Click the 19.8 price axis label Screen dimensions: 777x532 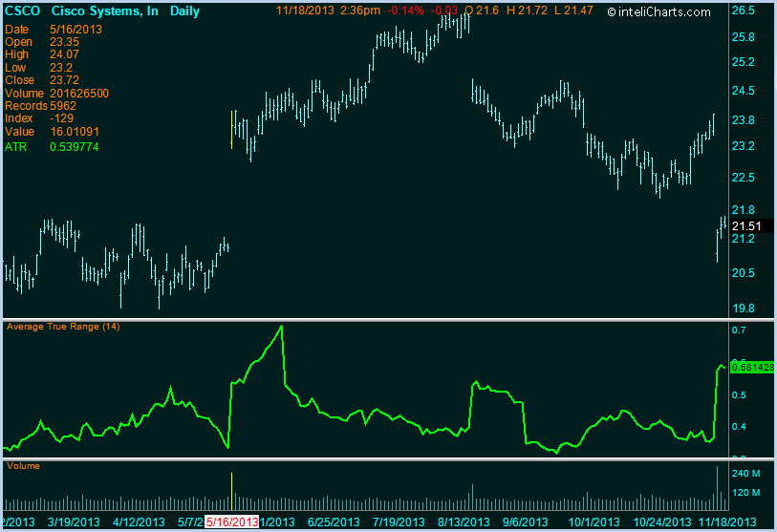(744, 309)
